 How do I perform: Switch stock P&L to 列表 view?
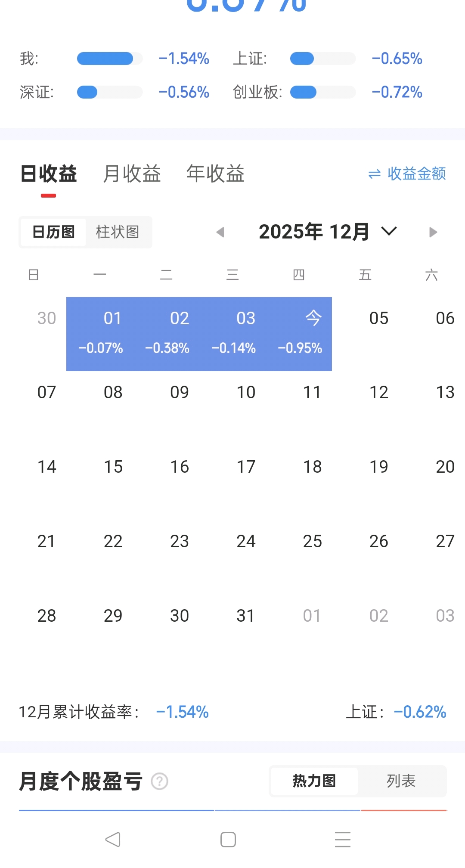pos(401,781)
